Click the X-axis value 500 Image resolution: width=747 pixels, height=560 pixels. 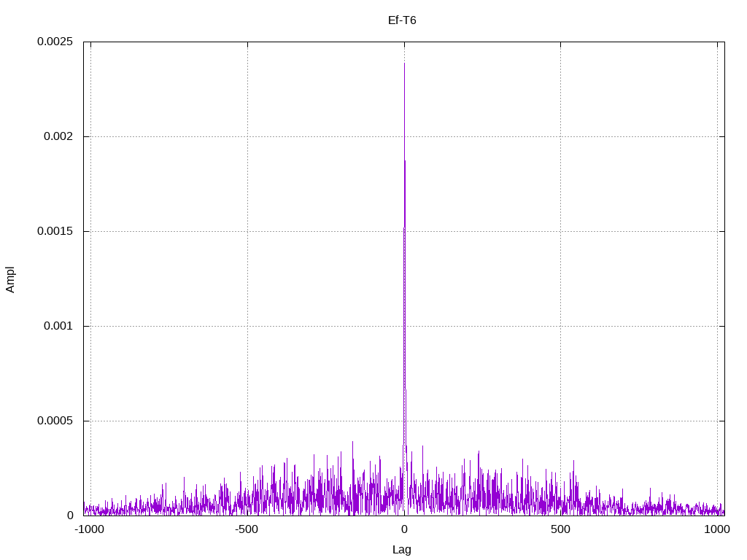[560, 529]
